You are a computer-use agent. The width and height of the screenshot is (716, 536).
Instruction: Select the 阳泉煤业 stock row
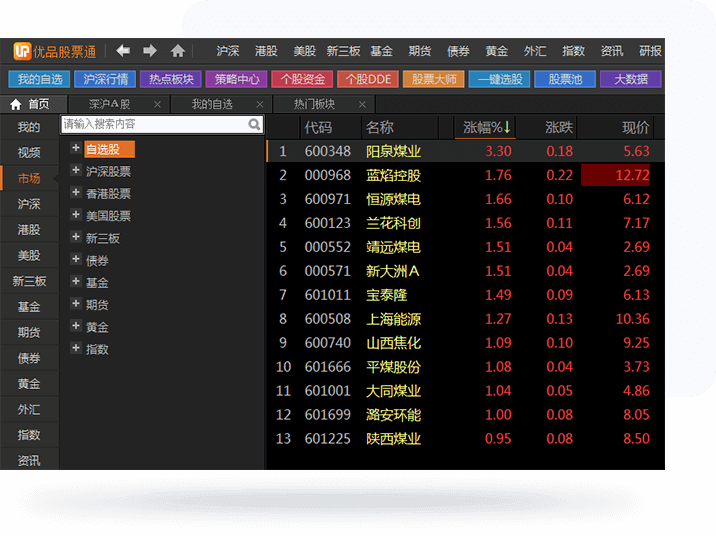pyautogui.click(x=465, y=151)
